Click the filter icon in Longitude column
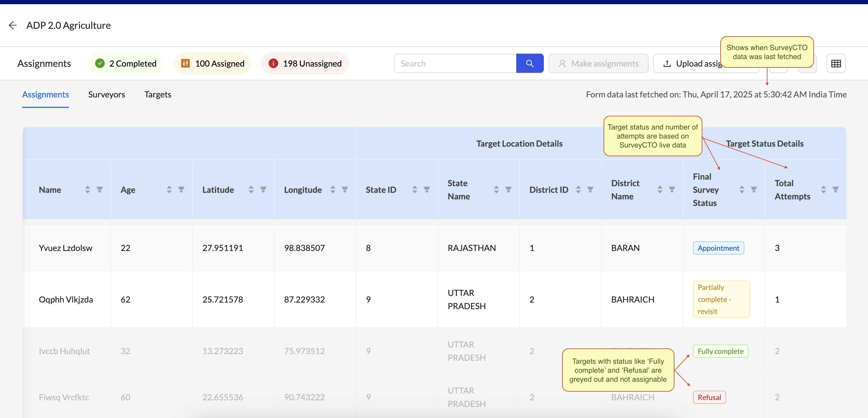 click(345, 190)
